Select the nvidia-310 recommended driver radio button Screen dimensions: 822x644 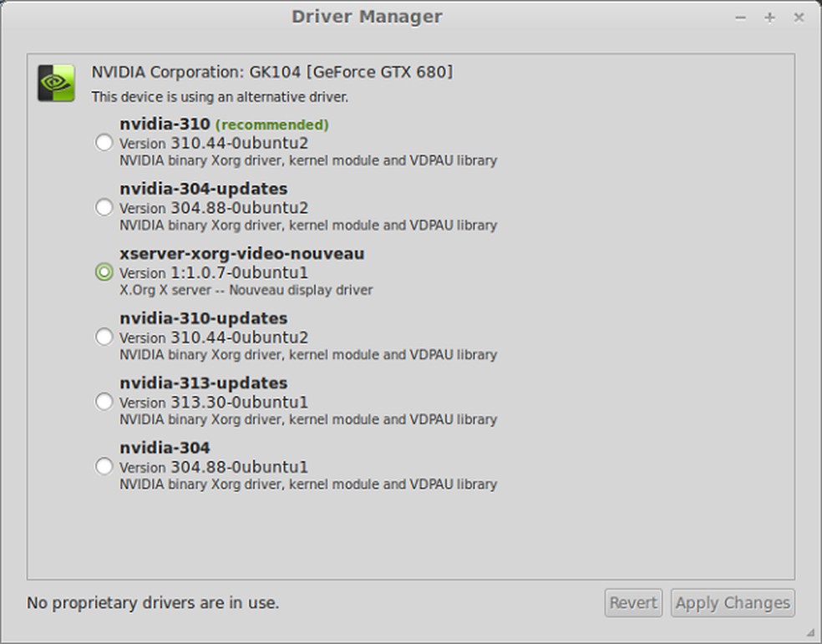click(x=104, y=142)
